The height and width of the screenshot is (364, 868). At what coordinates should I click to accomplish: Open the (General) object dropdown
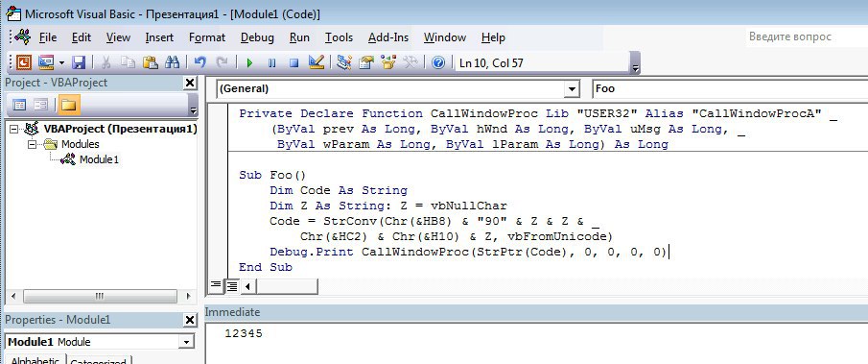[572, 88]
